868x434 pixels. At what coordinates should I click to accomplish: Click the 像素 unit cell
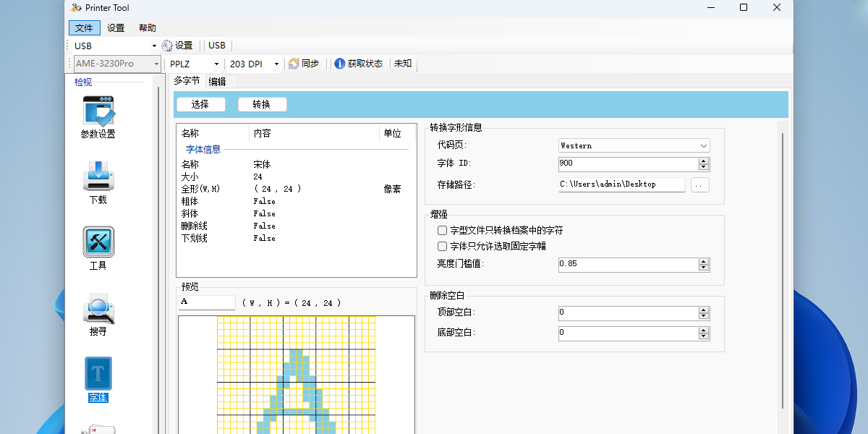click(392, 190)
